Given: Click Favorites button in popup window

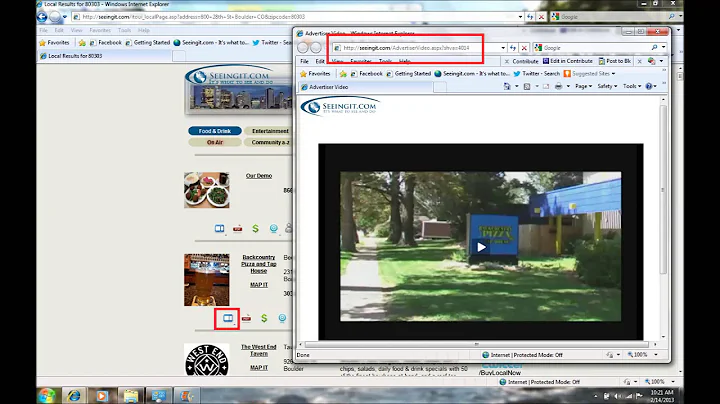Looking at the screenshot, I should [315, 73].
